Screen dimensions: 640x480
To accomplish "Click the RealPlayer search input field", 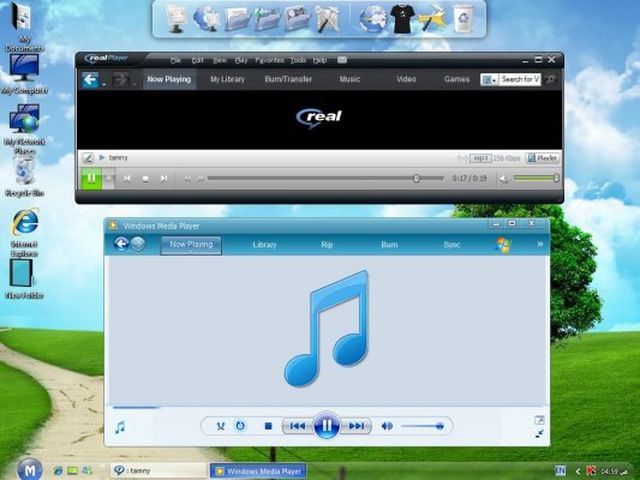I will click(520, 79).
